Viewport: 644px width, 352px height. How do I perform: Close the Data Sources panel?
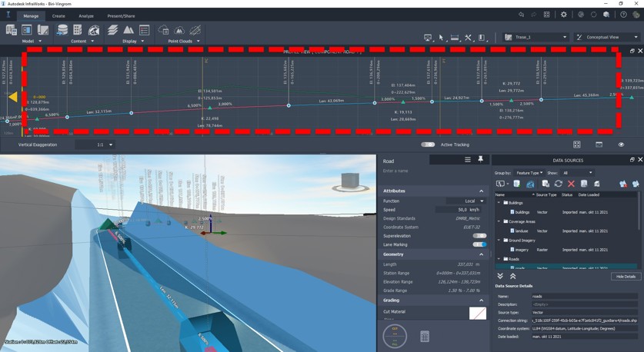(640, 160)
